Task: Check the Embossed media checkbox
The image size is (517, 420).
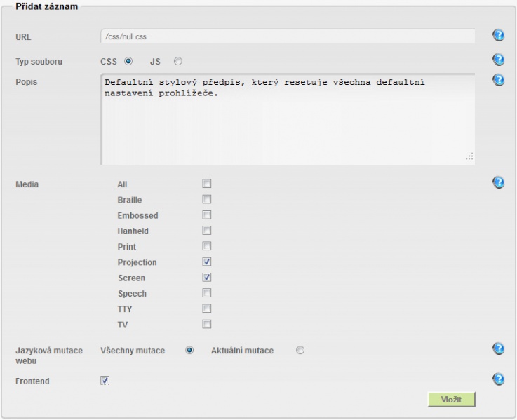Action: (207, 215)
